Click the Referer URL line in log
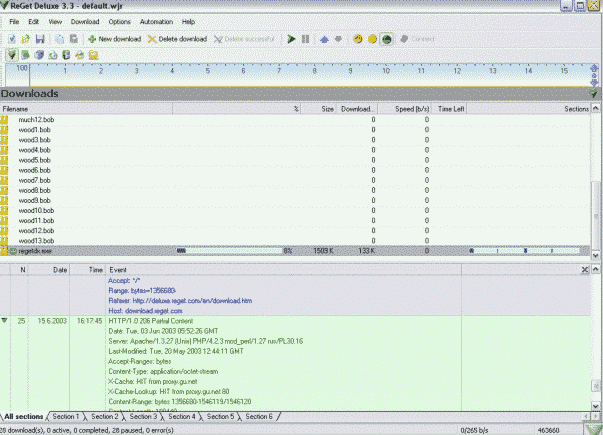This screenshot has height=435, width=603. click(x=180, y=301)
